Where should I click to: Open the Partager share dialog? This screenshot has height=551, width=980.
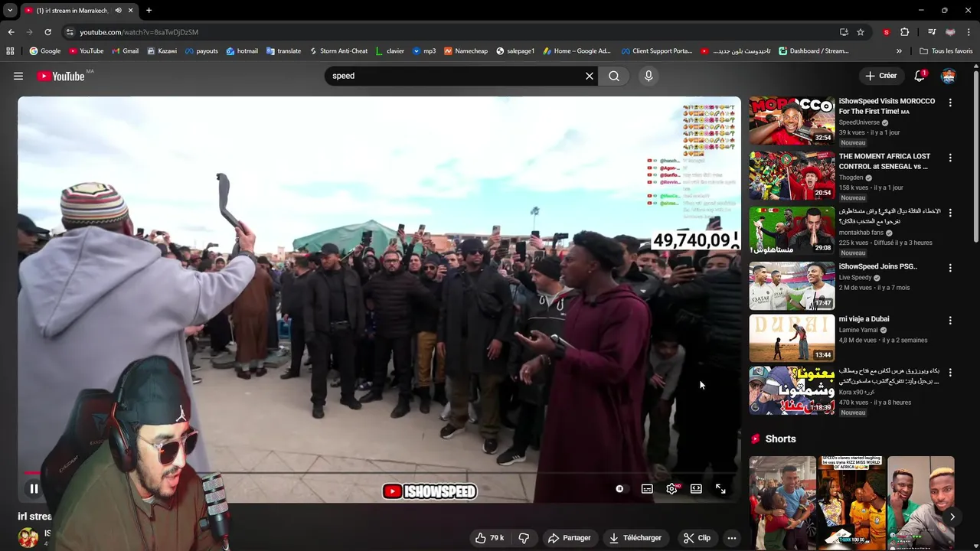[569, 538]
